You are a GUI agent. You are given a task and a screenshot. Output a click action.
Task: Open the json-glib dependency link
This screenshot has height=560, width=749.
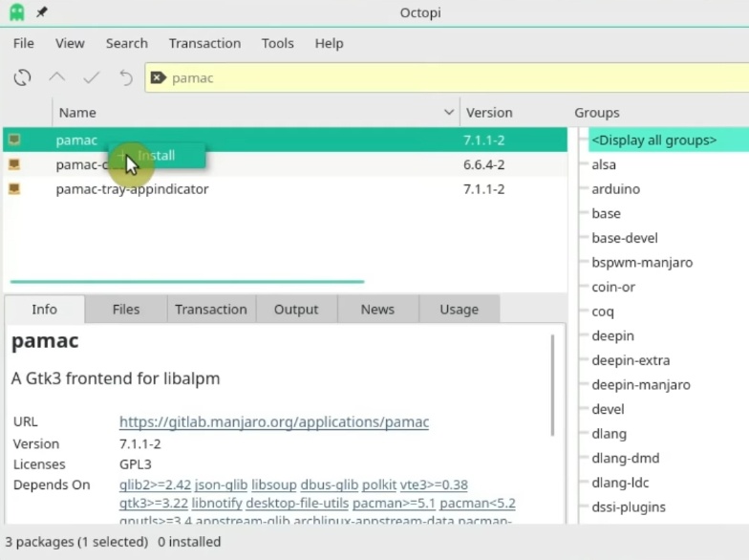point(222,485)
